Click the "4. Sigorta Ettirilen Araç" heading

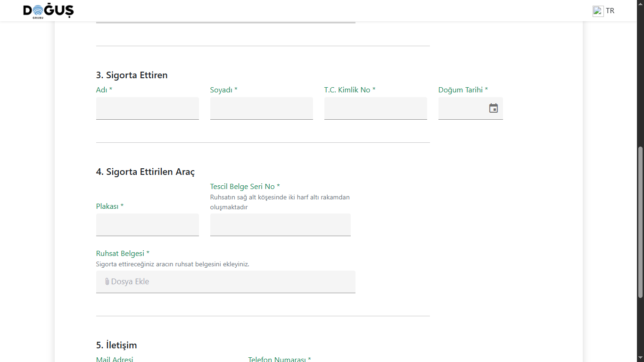click(145, 172)
